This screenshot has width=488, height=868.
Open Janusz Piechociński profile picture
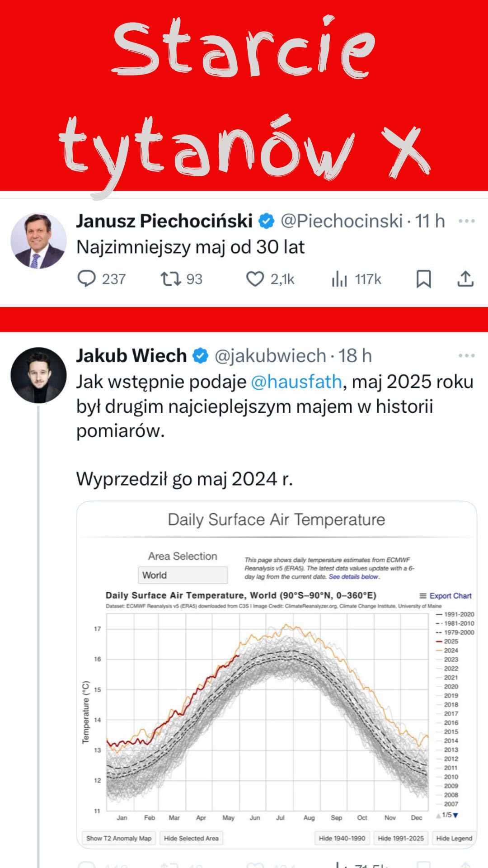point(38,241)
